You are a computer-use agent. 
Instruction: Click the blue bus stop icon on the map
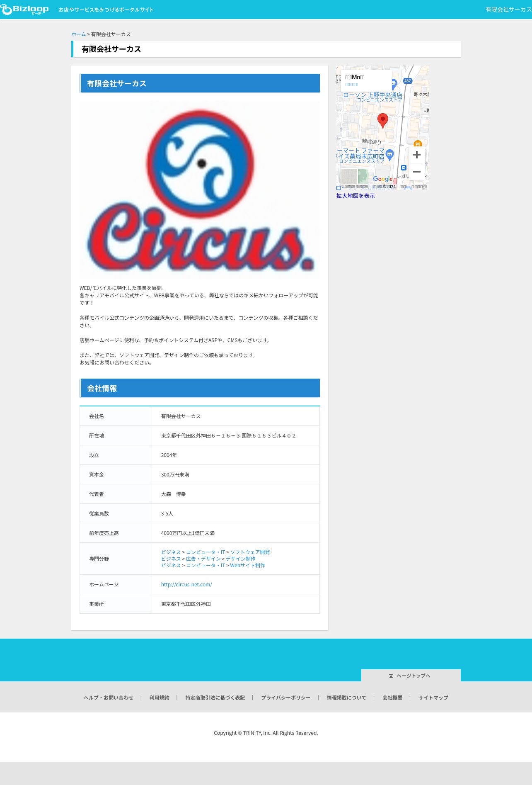[404, 168]
